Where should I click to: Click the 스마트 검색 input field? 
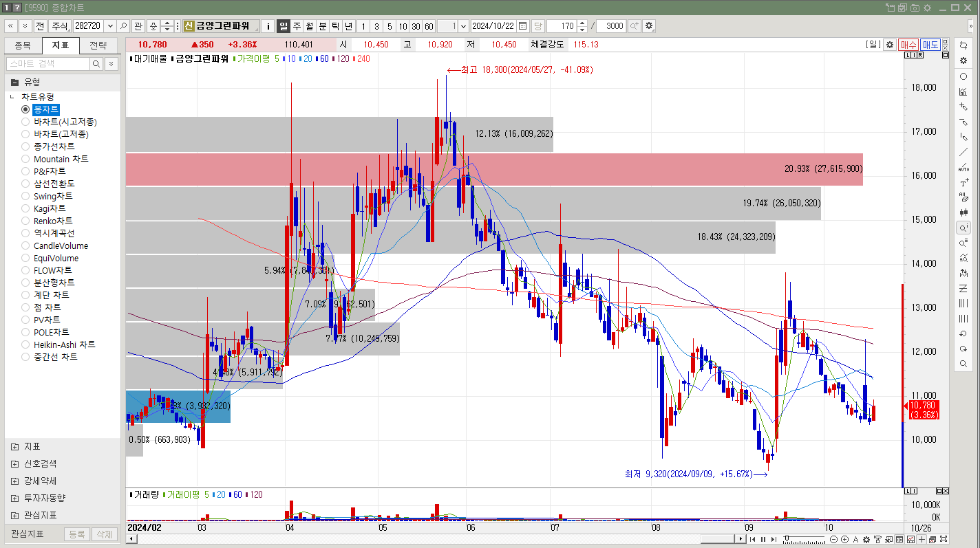pos(48,63)
